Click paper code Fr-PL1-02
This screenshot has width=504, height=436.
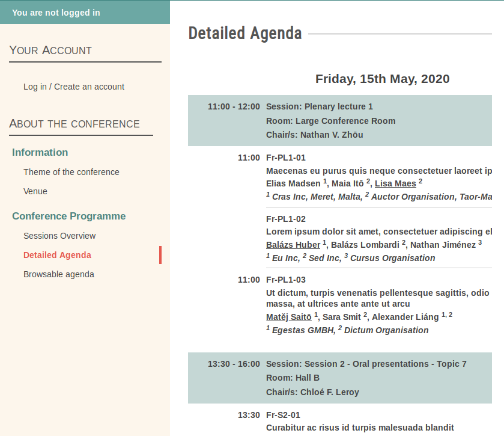(286, 219)
